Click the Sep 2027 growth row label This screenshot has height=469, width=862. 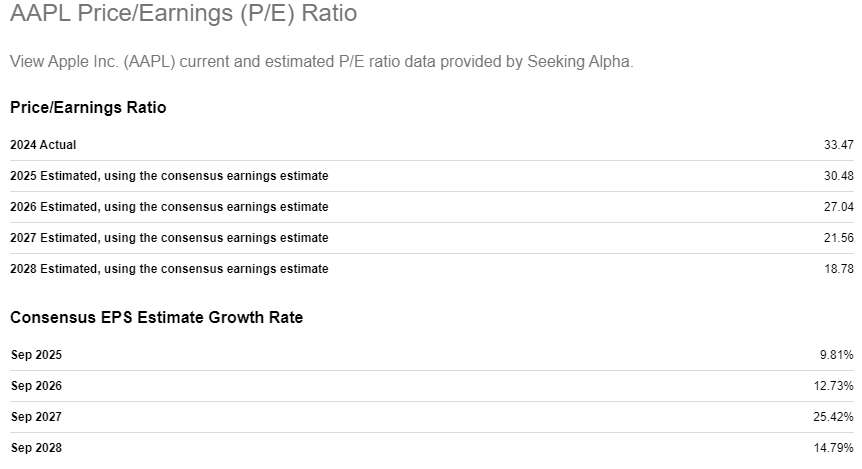(x=36, y=417)
